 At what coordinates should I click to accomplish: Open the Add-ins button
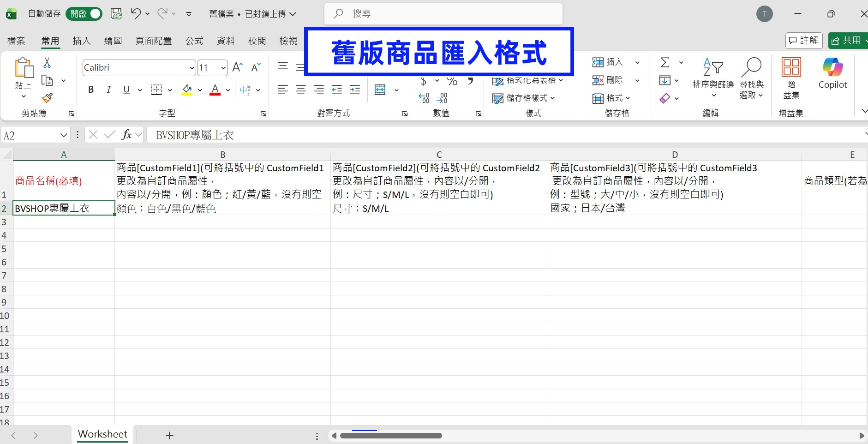click(791, 78)
